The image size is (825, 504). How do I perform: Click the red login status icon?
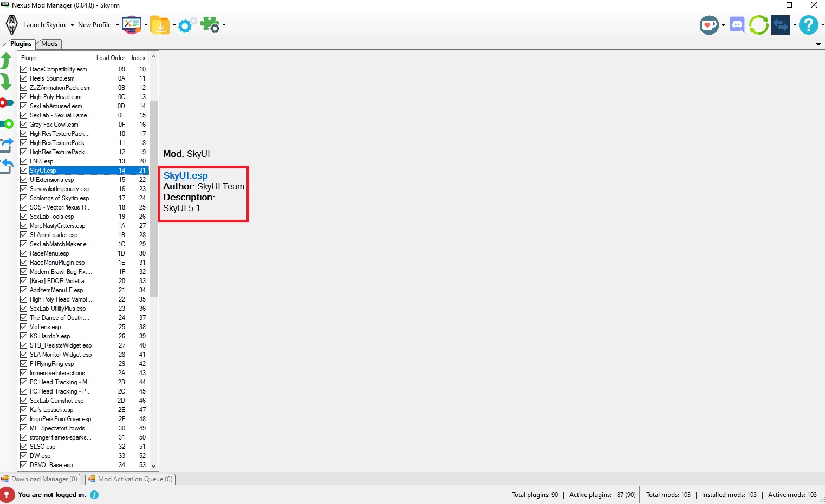(x=8, y=495)
